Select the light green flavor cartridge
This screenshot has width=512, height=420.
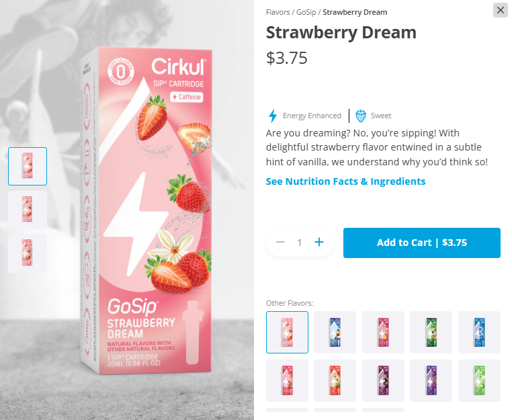point(479,380)
